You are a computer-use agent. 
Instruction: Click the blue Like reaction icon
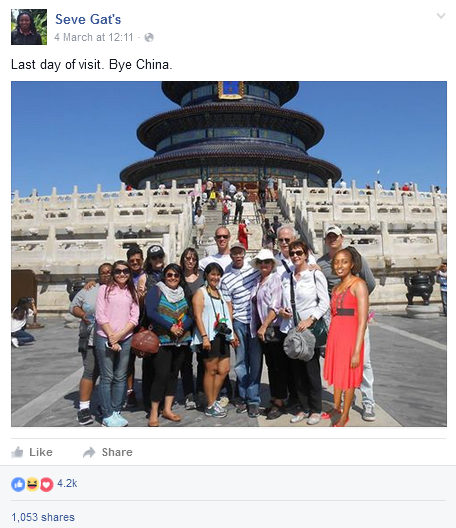[x=18, y=484]
